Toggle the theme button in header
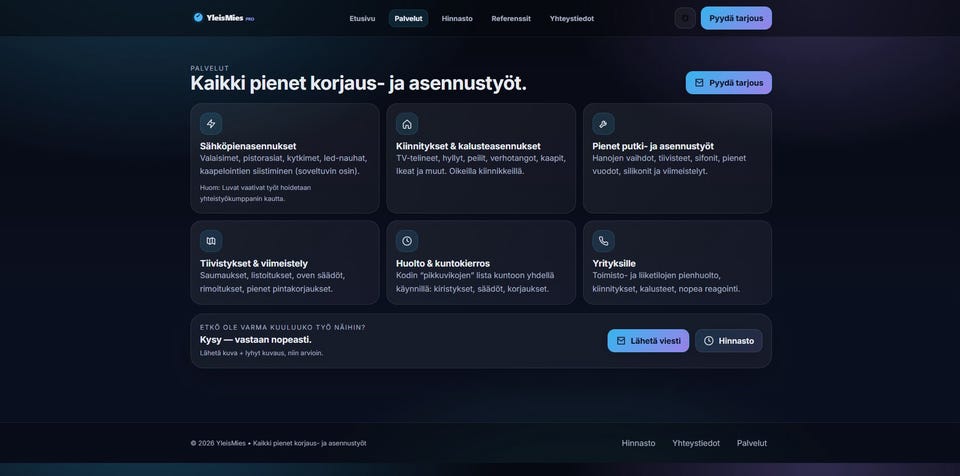This screenshot has height=476, width=960. pyautogui.click(x=685, y=18)
